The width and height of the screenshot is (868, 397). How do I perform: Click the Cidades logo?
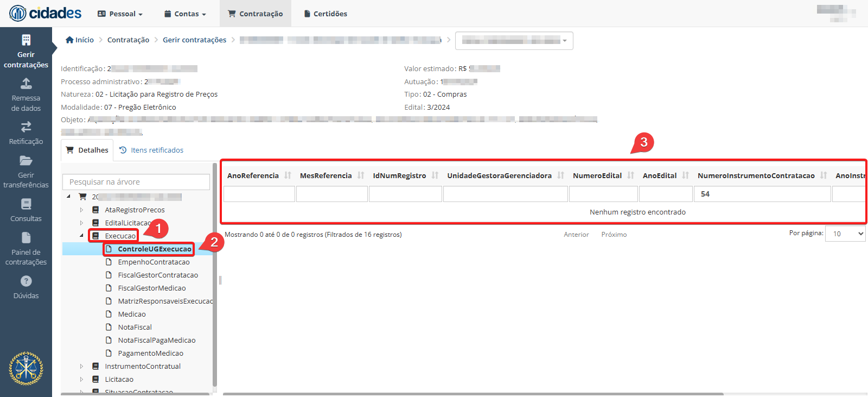[45, 13]
